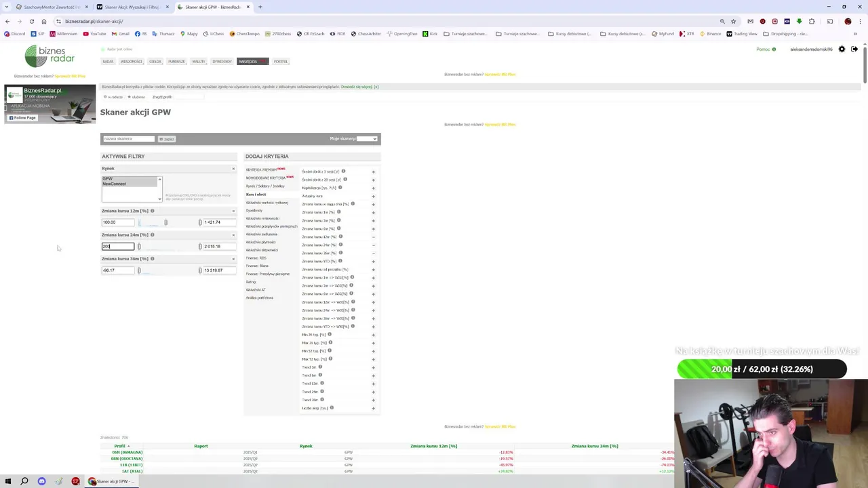Reload the page
The image size is (868, 488).
pyautogui.click(x=31, y=21)
